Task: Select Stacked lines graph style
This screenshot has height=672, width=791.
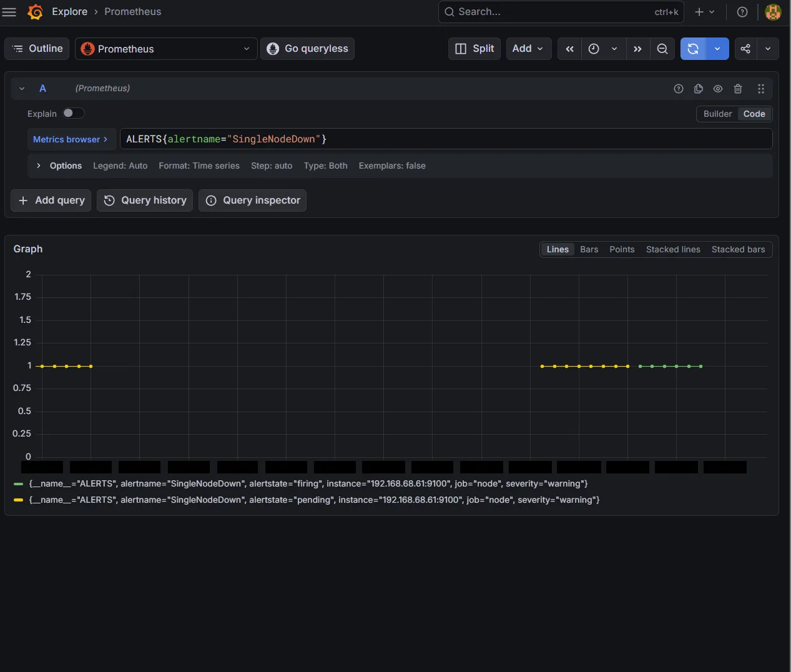Action: (673, 249)
